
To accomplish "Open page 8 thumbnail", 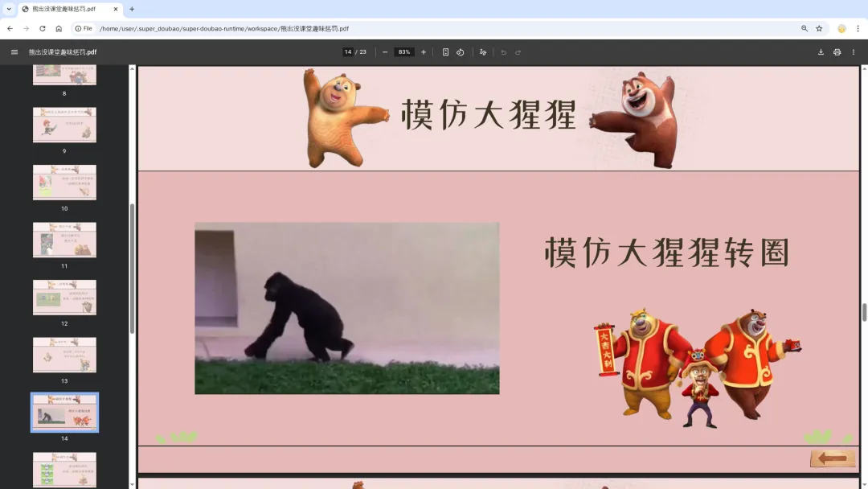I will click(64, 75).
